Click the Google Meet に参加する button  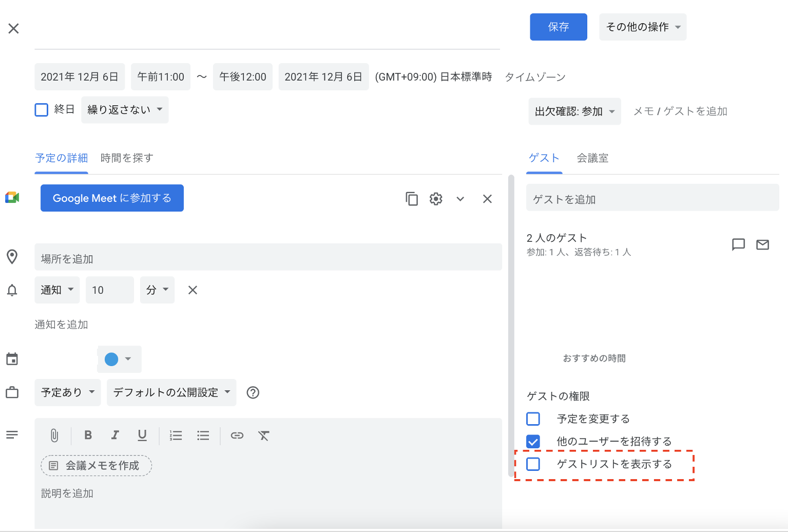(x=112, y=198)
